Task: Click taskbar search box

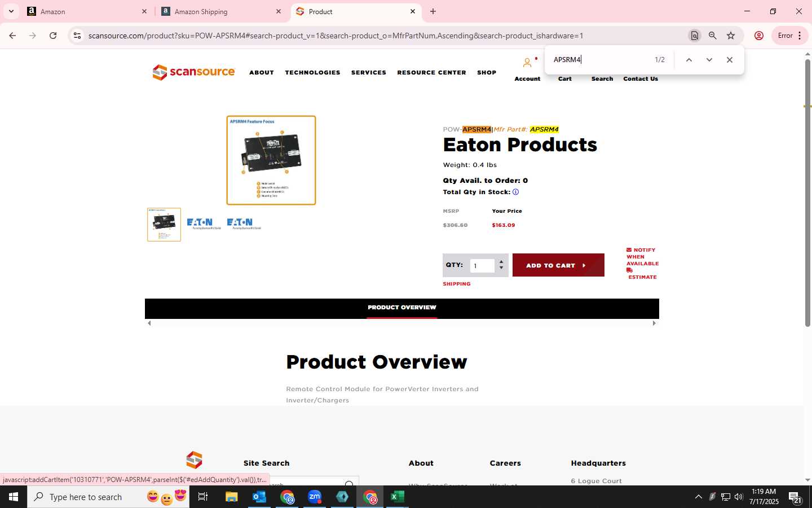Action: [x=108, y=497]
